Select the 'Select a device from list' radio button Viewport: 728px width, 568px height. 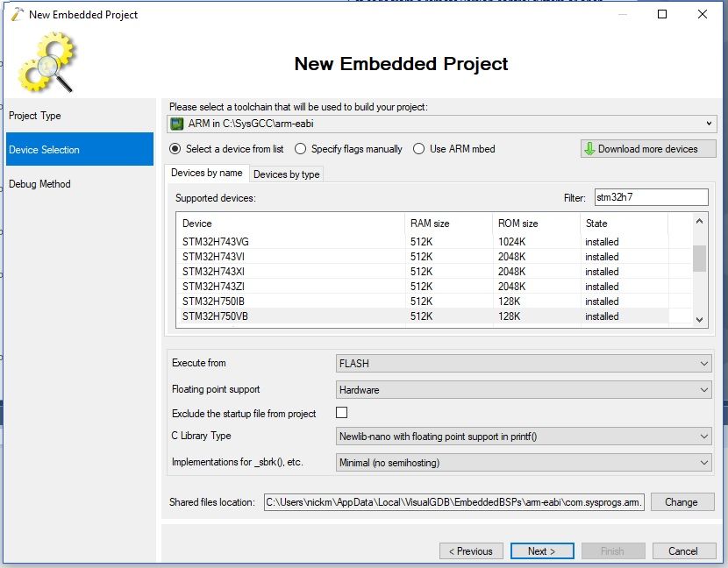(175, 149)
